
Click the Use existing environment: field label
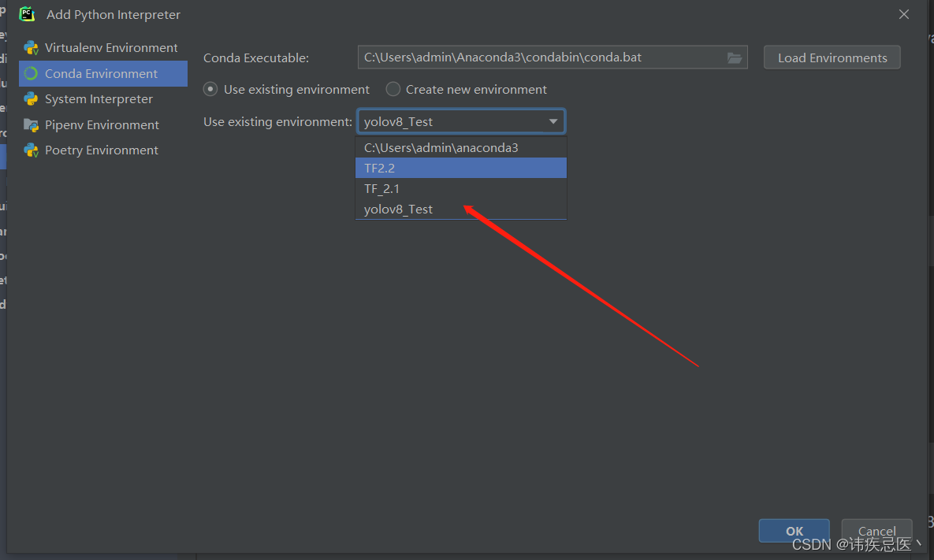(277, 121)
